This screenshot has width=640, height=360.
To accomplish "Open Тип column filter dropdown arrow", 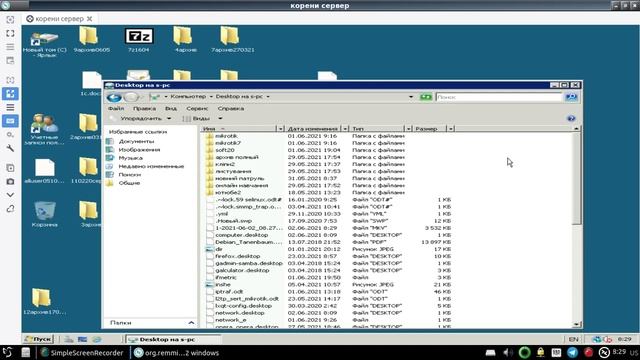I will click(408, 129).
